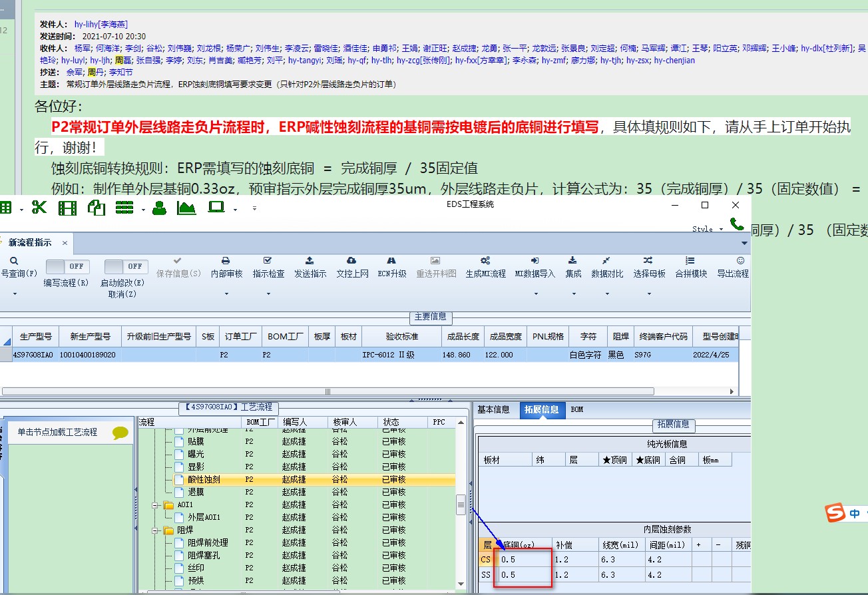Click 保存信息(S) button
Screen dimensions: 868x595
pyautogui.click(x=178, y=268)
